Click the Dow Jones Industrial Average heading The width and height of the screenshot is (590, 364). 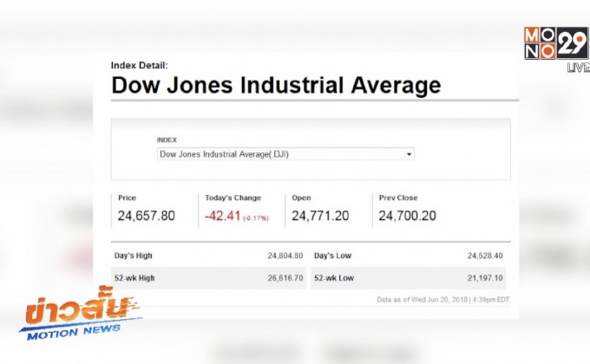[276, 86]
